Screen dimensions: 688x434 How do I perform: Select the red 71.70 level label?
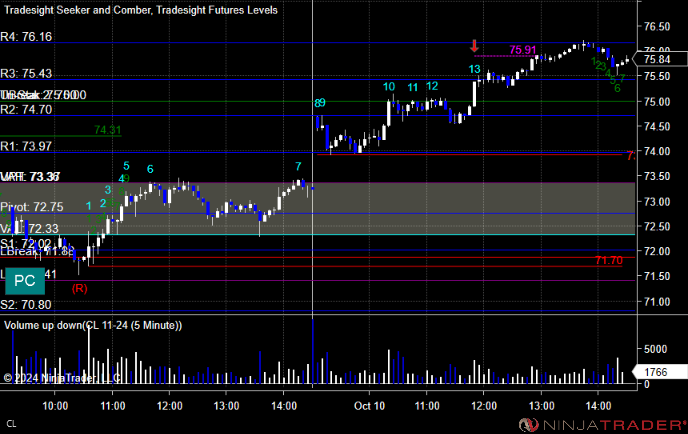[609, 260]
